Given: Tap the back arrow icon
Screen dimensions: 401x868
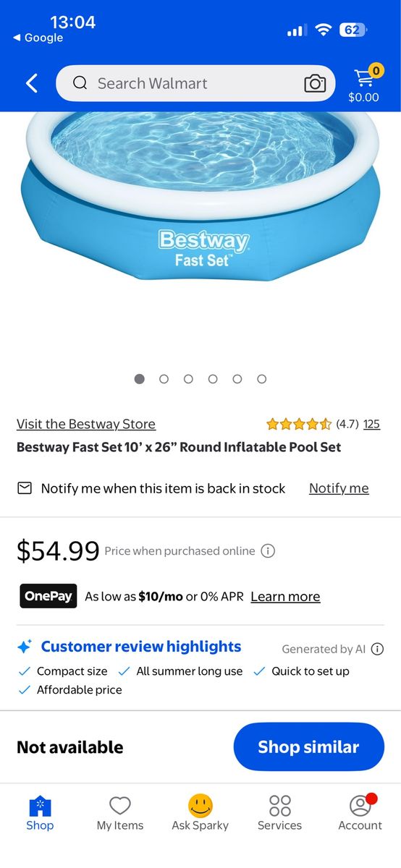Looking at the screenshot, I should (x=31, y=83).
